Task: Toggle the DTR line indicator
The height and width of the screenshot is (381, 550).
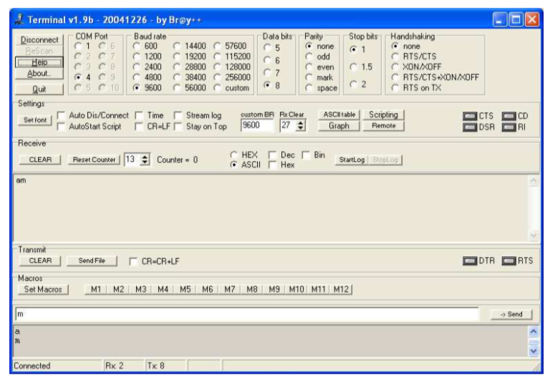Action: (x=470, y=261)
